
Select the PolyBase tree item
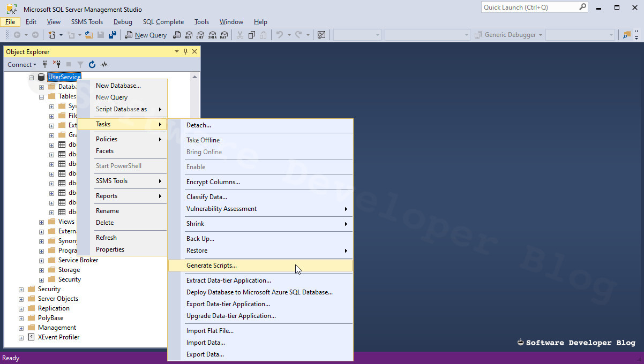[x=50, y=318]
